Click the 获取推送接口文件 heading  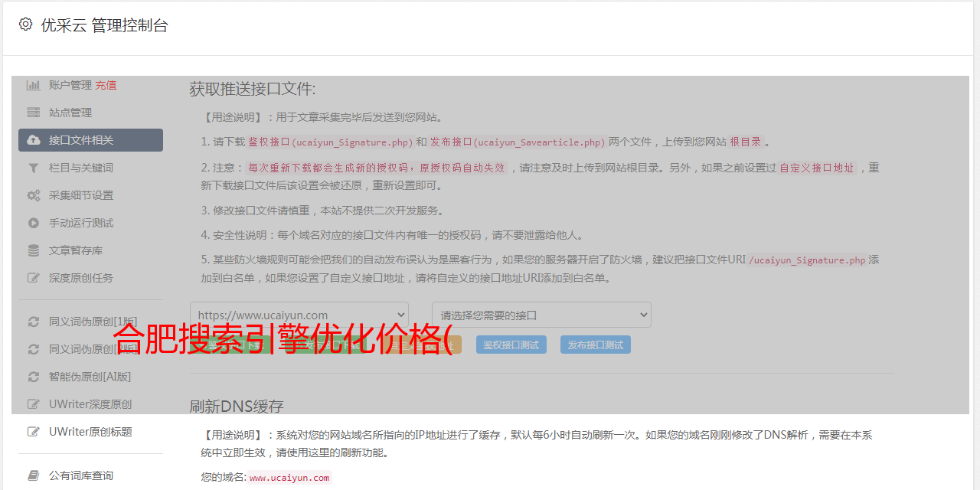[253, 89]
